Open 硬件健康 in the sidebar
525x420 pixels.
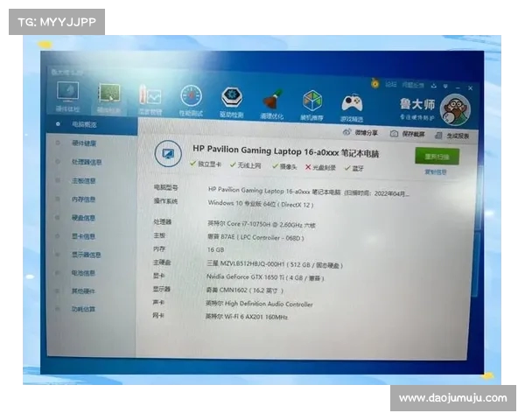tap(84, 143)
